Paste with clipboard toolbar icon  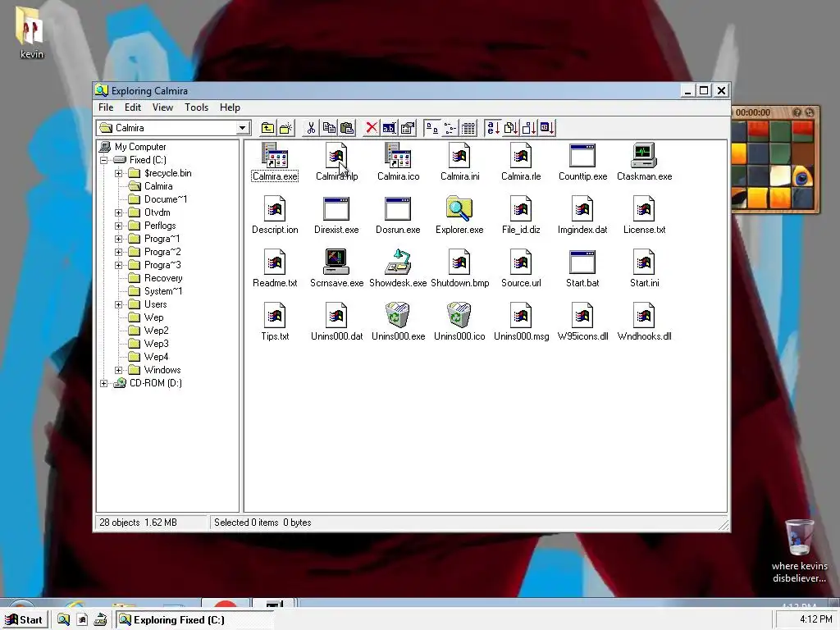pos(347,128)
